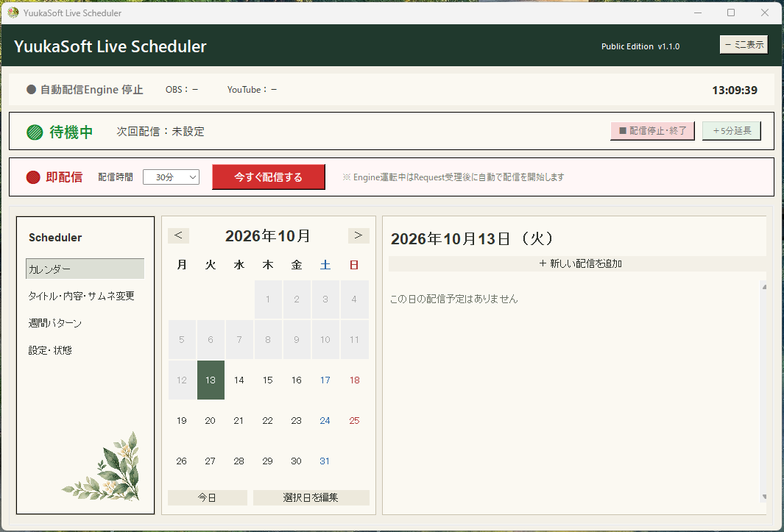Image resolution: width=784 pixels, height=532 pixels.
Task: Click the gray Engine status circle indicator
Action: pos(31,90)
